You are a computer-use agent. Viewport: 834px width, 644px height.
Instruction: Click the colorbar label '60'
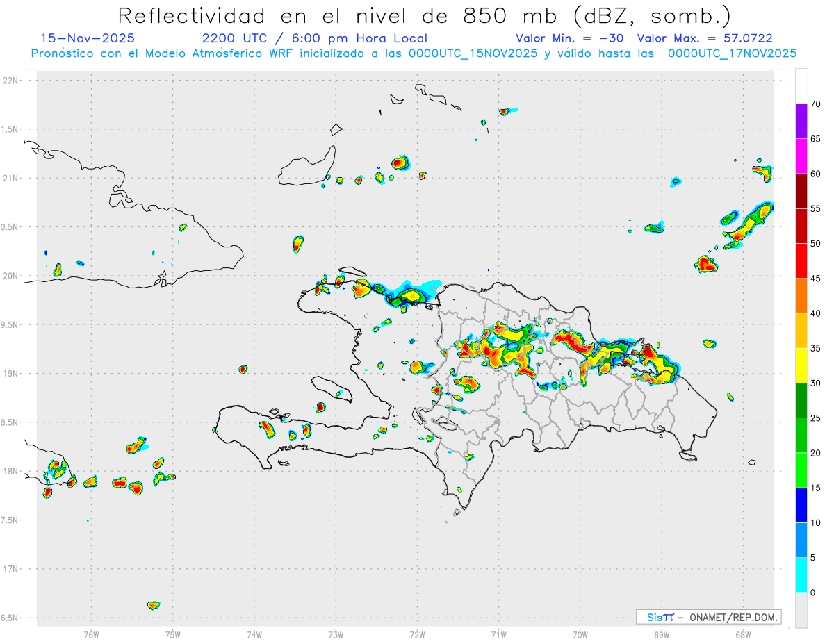(815, 174)
